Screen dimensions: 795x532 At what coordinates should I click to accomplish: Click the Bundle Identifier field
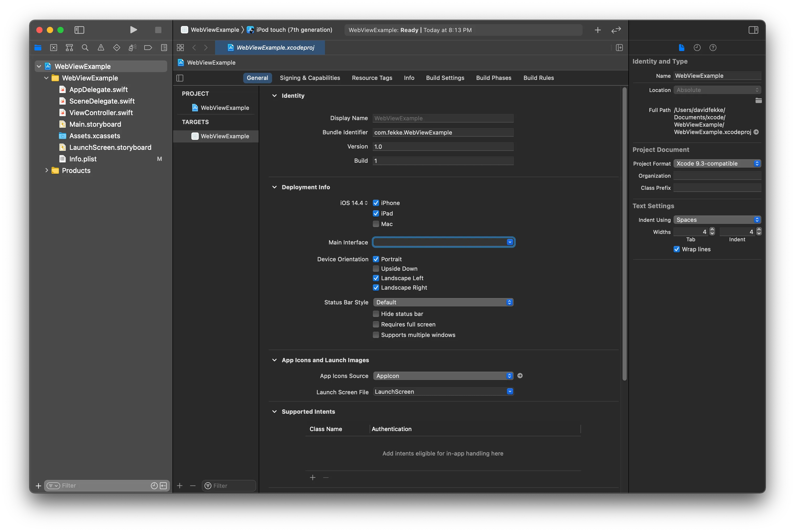coord(443,133)
